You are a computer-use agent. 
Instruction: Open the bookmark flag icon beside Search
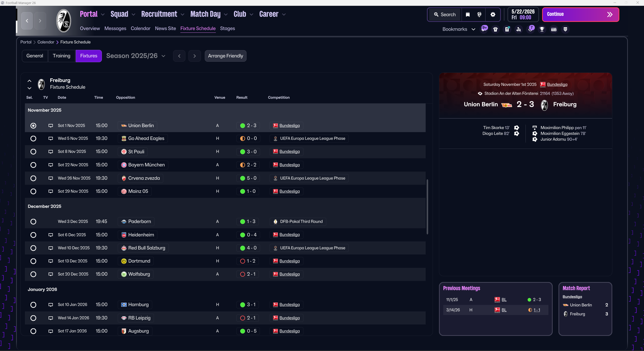tap(468, 15)
